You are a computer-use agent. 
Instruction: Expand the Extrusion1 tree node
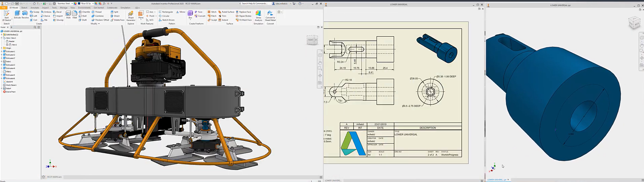pos(2,51)
